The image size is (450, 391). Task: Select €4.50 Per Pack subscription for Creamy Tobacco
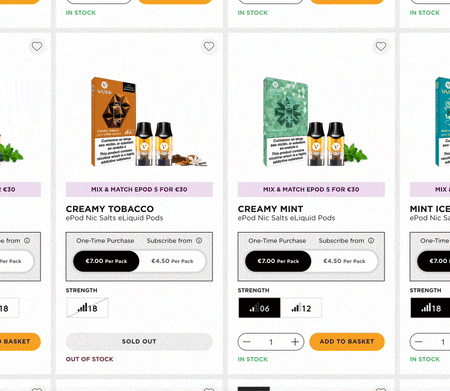pyautogui.click(x=172, y=261)
